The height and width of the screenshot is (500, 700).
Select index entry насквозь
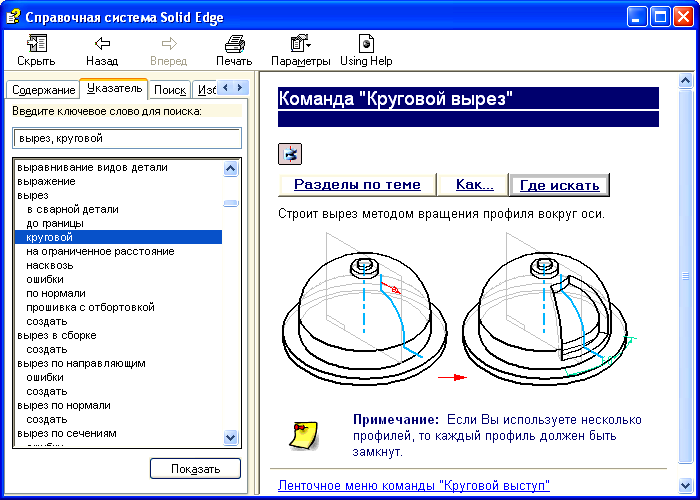coord(50,265)
